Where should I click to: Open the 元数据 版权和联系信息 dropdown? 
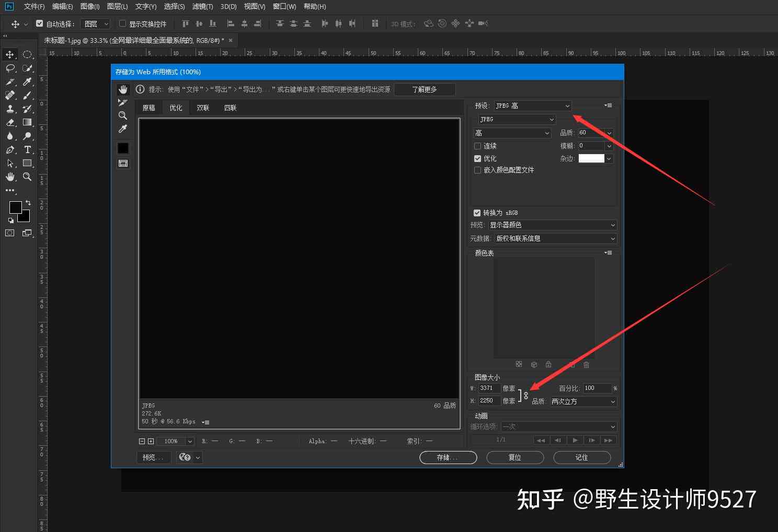[x=556, y=238]
